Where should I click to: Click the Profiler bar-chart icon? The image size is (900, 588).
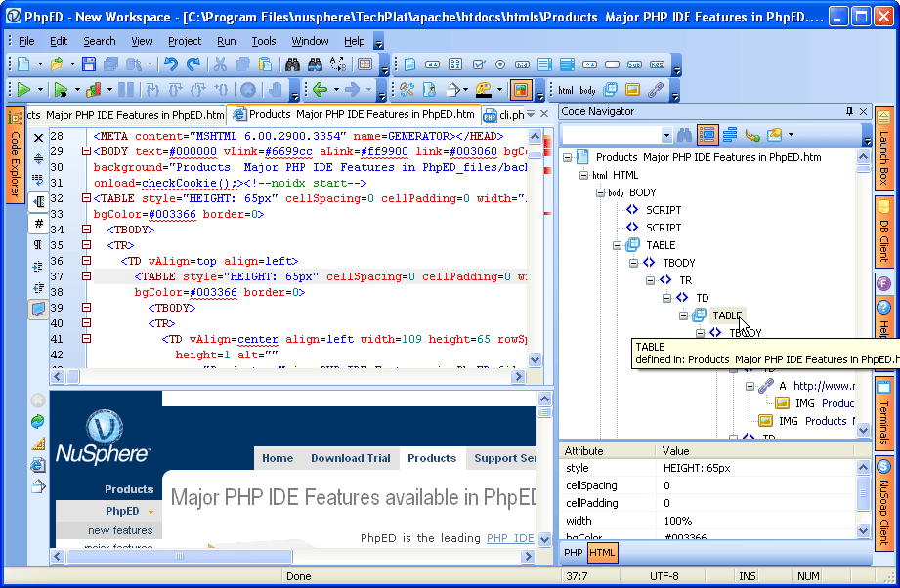94,90
